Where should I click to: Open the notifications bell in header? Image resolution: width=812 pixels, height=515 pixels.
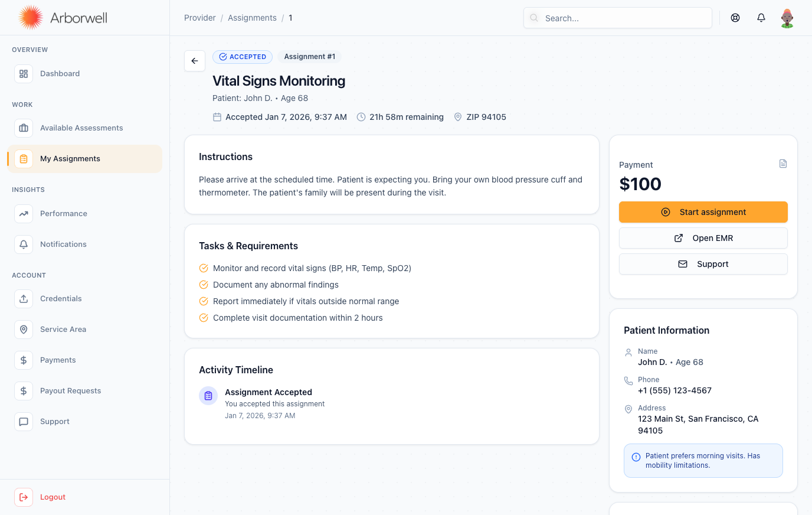761,18
